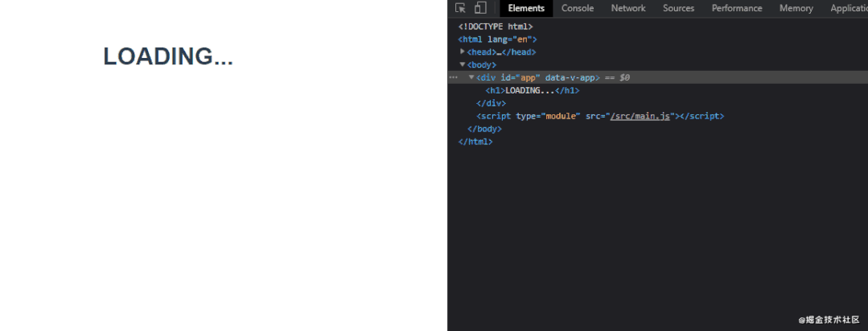Select the closing </body> tag row
Screen dimensions: 868x331
click(484, 129)
